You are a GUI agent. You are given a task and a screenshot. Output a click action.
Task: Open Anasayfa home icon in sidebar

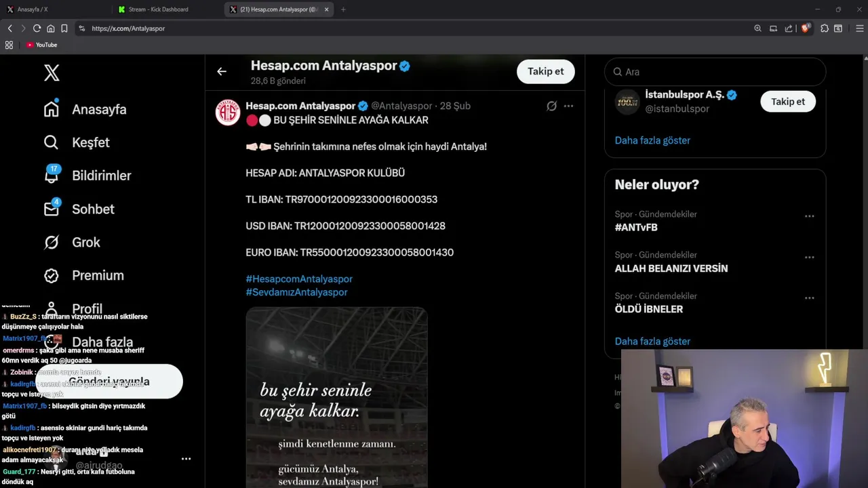coord(52,109)
